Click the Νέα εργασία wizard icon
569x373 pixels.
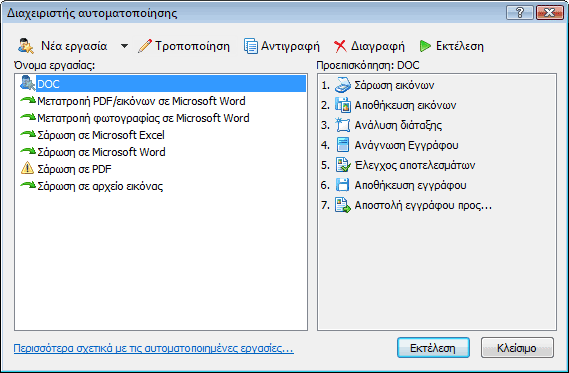tap(26, 46)
